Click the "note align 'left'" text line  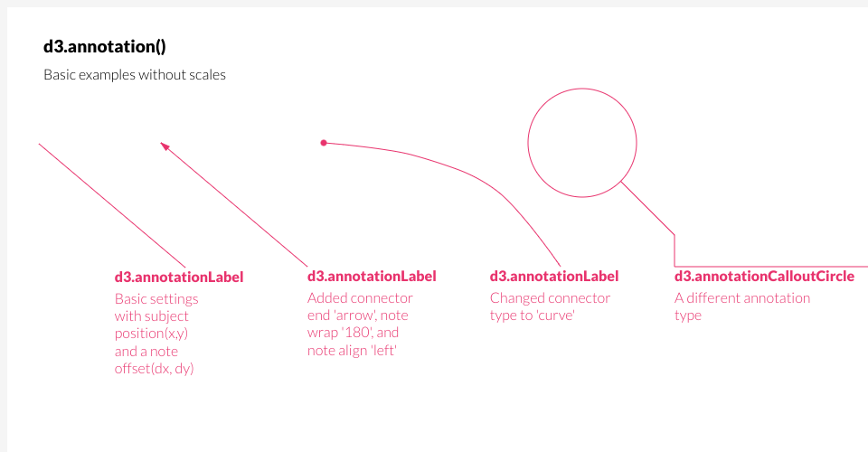[352, 350]
